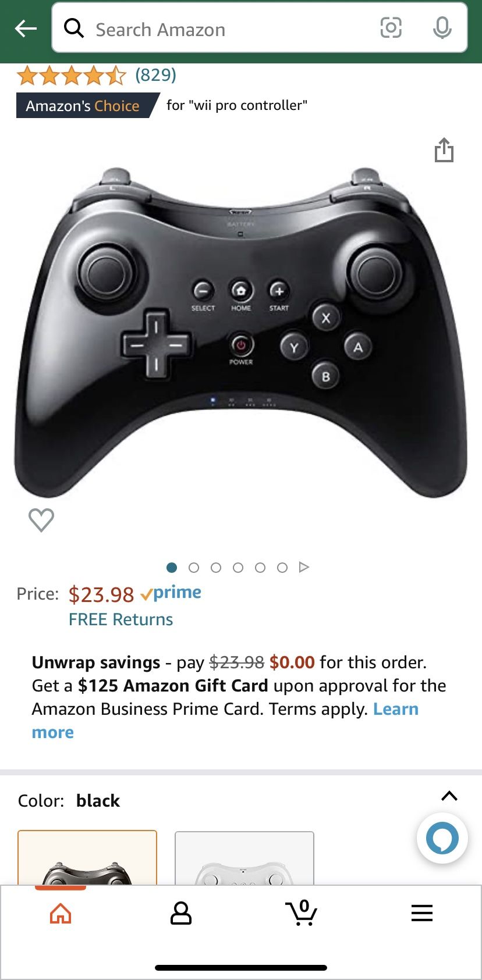This screenshot has width=482, height=980.
Task: Follow the Learn more link
Action: click(x=225, y=721)
